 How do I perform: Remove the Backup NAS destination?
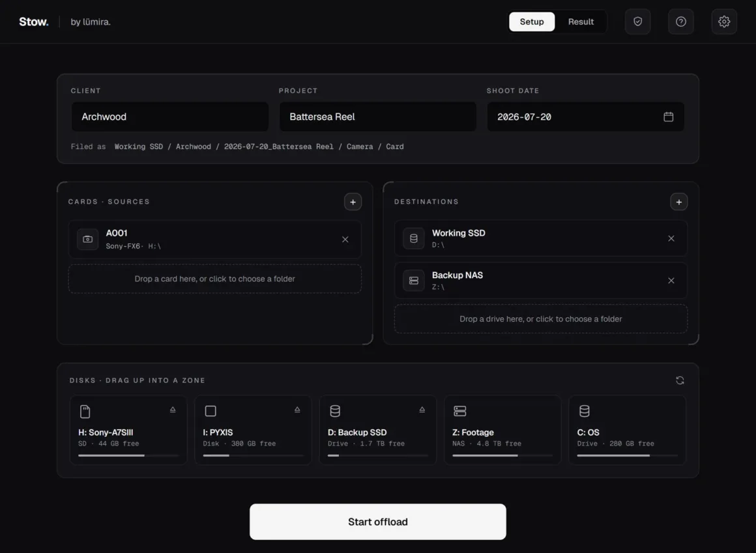click(x=671, y=280)
